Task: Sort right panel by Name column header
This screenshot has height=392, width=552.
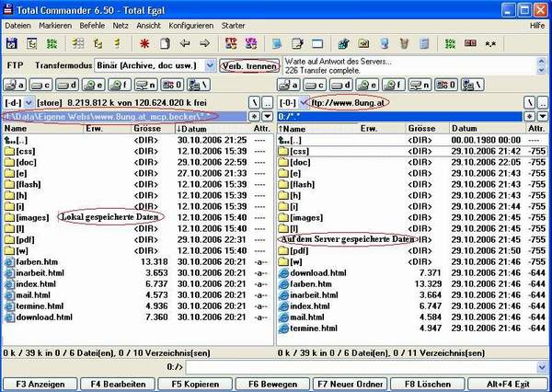Action: click(x=317, y=129)
